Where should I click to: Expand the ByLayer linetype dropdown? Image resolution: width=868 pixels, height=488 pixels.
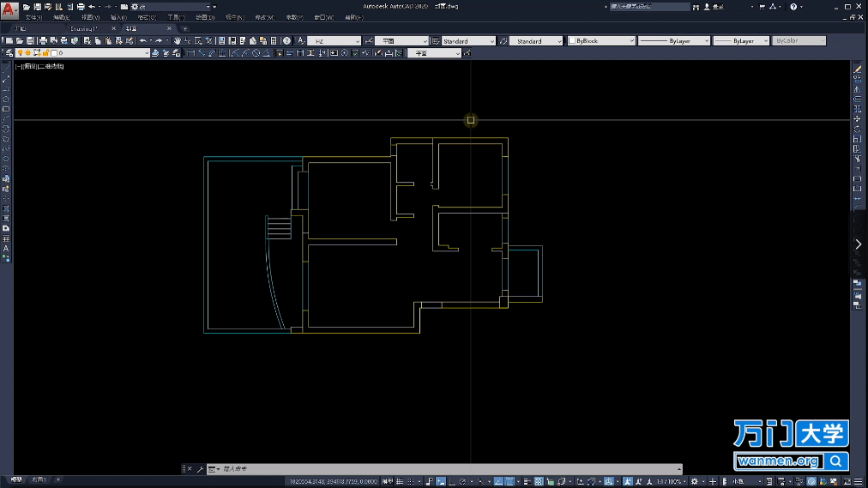[674, 41]
